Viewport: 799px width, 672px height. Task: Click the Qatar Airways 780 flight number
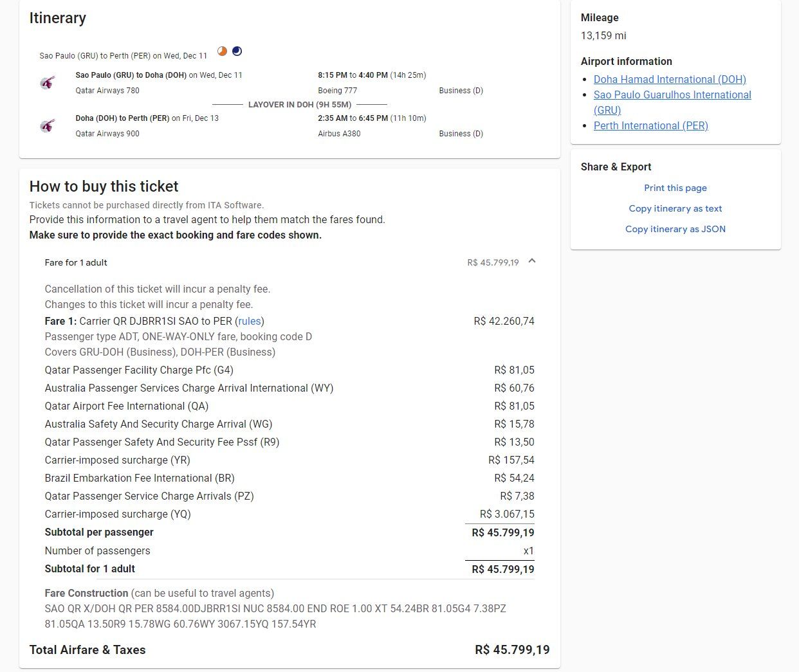107,91
